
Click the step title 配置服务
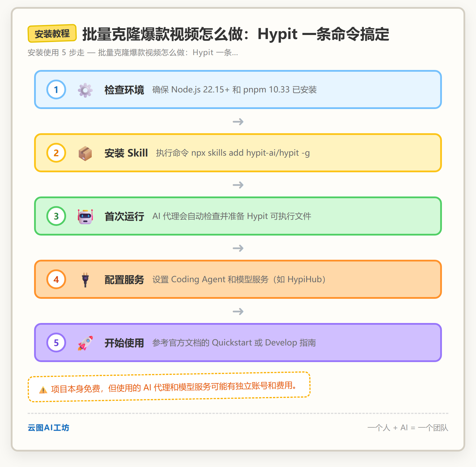(x=124, y=280)
